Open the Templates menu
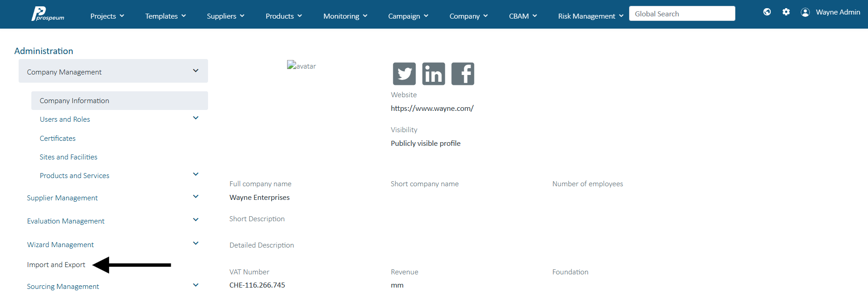Viewport: 868px width, 293px height. pyautogui.click(x=166, y=16)
